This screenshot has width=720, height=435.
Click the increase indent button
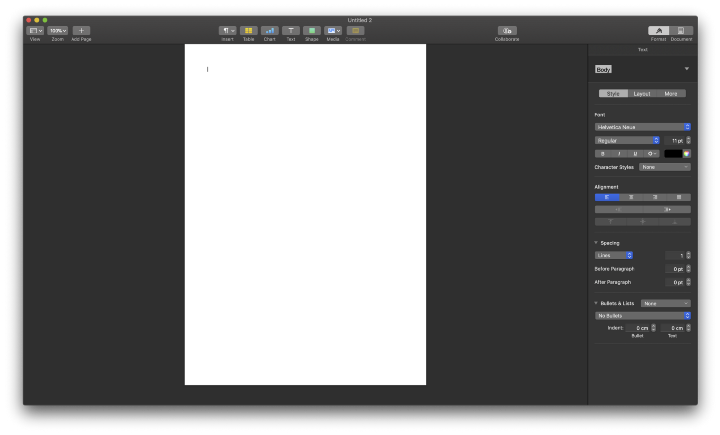click(x=667, y=209)
